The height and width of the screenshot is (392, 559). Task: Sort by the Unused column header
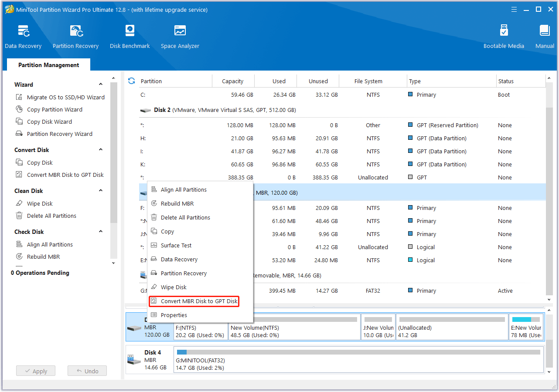318,81
